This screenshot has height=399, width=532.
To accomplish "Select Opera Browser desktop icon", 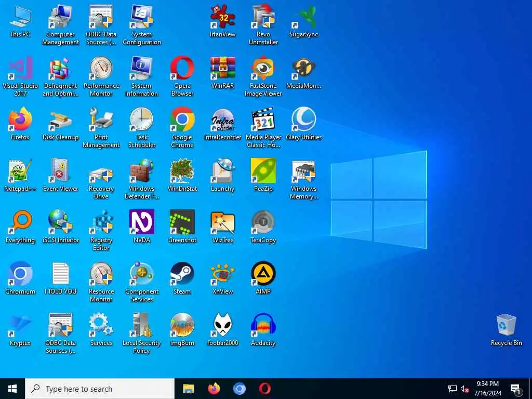I will point(182,76).
